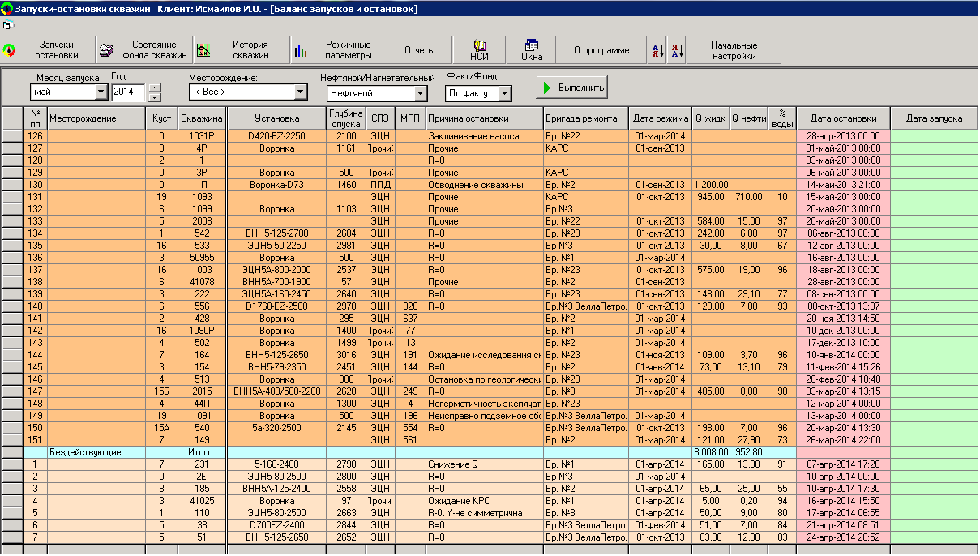Select date cell 07-апр-2014 17:28
The height and width of the screenshot is (556, 980).
click(x=843, y=464)
